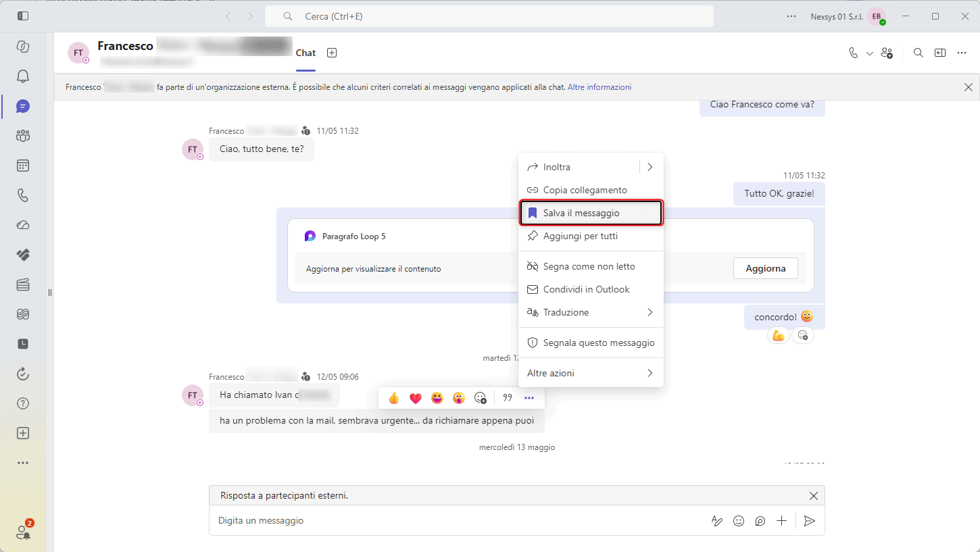Open the OneDrive cloud icon in the sidebar

point(23,225)
